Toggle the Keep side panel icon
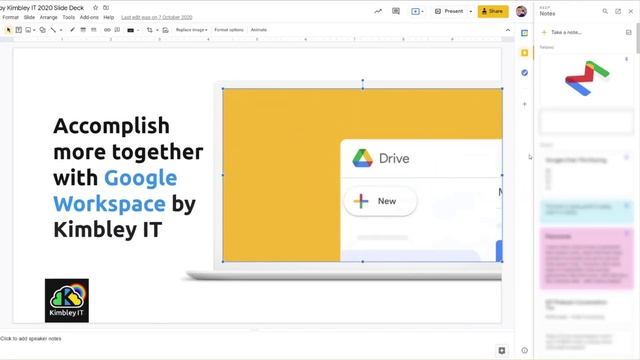The width and height of the screenshot is (640, 360). (x=524, y=53)
